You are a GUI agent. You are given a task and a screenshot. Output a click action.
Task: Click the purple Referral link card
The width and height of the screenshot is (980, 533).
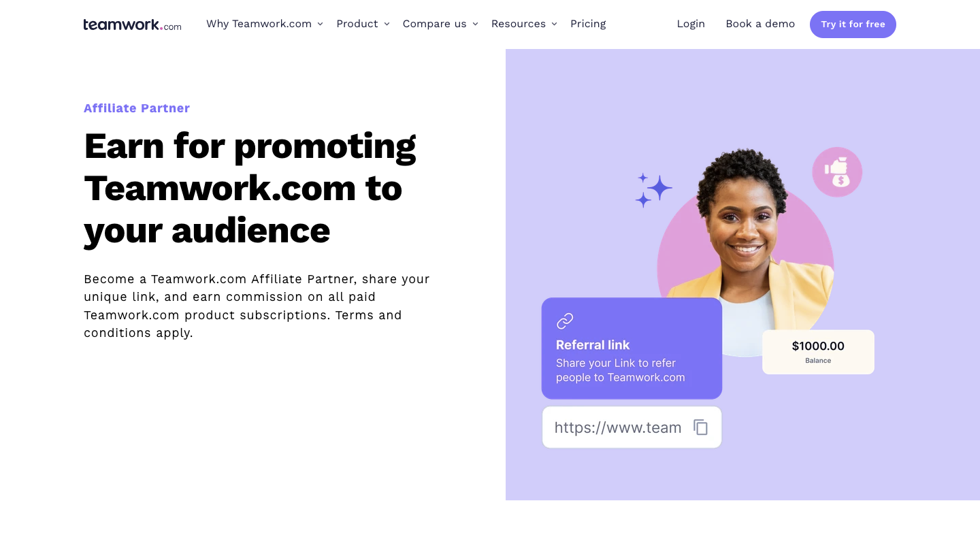pyautogui.click(x=632, y=349)
